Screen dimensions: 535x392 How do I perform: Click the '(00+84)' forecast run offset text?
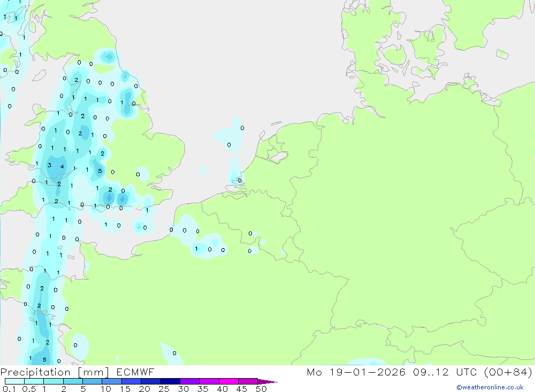[x=508, y=372]
